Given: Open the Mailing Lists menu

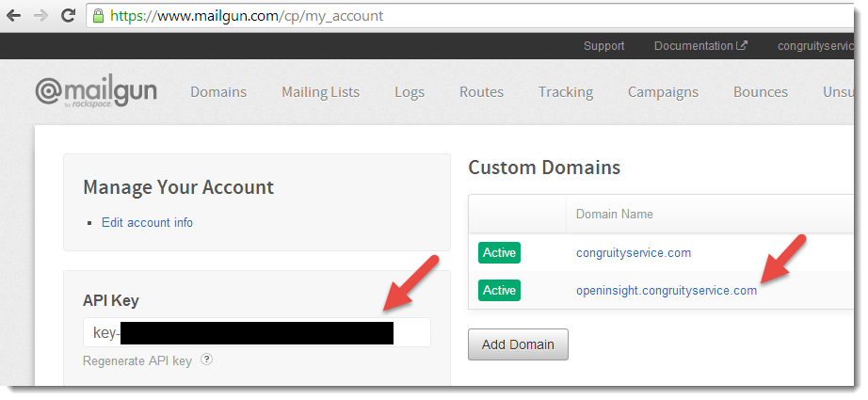Looking at the screenshot, I should point(320,92).
